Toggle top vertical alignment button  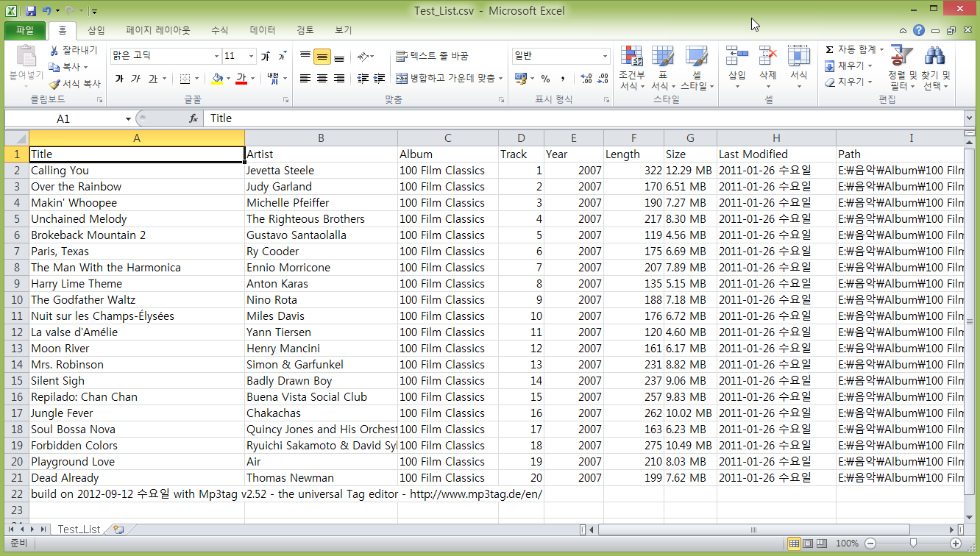click(x=305, y=57)
